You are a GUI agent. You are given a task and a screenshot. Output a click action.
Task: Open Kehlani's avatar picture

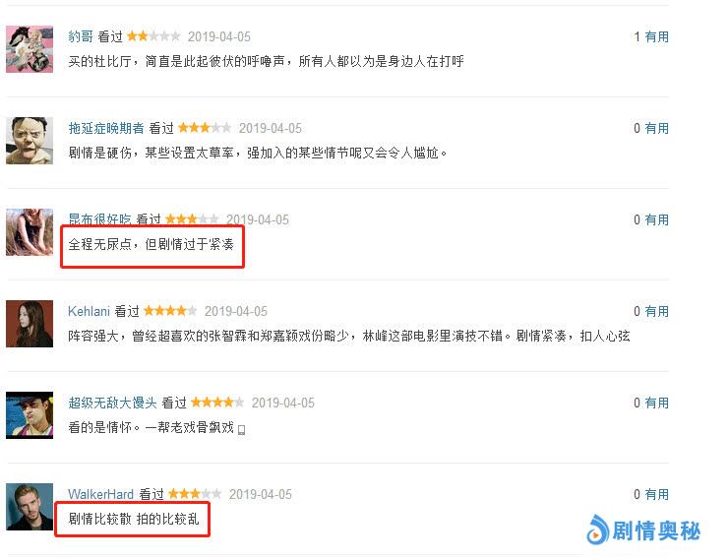pyautogui.click(x=30, y=324)
